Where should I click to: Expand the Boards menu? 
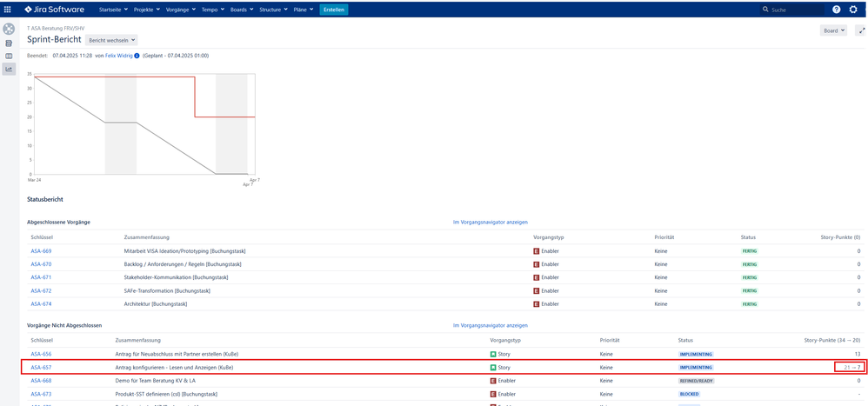coord(242,10)
